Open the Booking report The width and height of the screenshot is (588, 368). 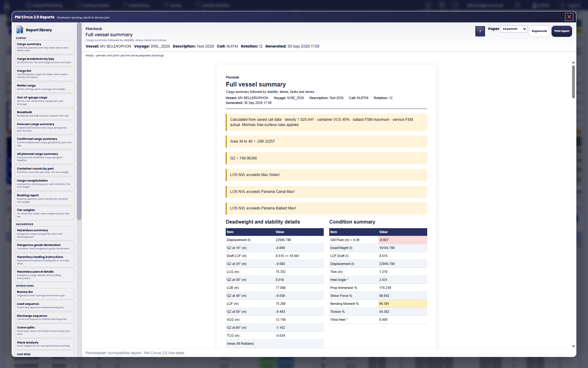pos(44,198)
